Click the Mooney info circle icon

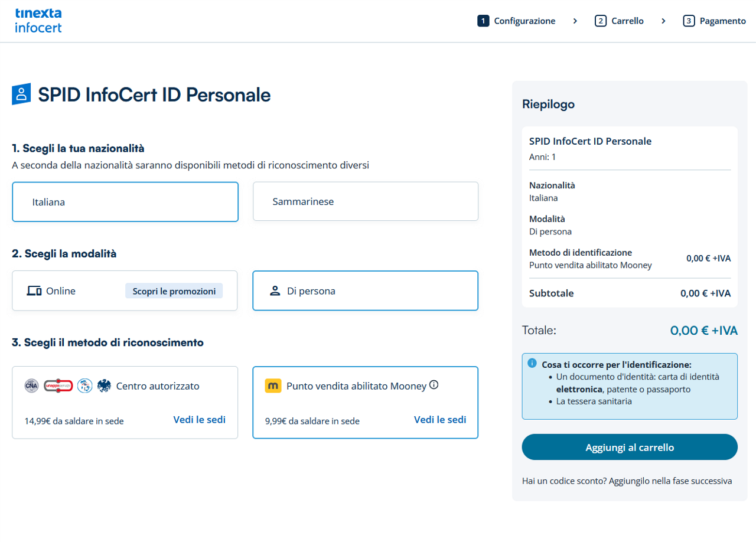(434, 385)
